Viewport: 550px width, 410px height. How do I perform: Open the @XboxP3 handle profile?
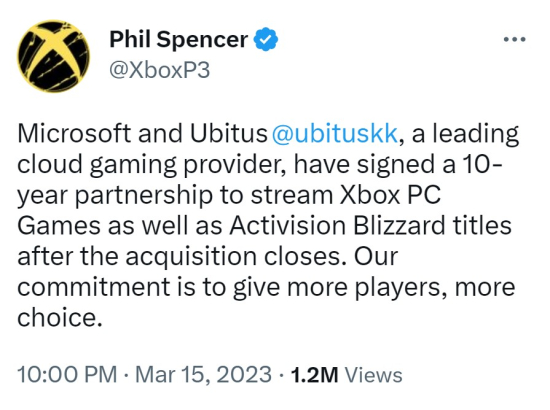click(160, 70)
